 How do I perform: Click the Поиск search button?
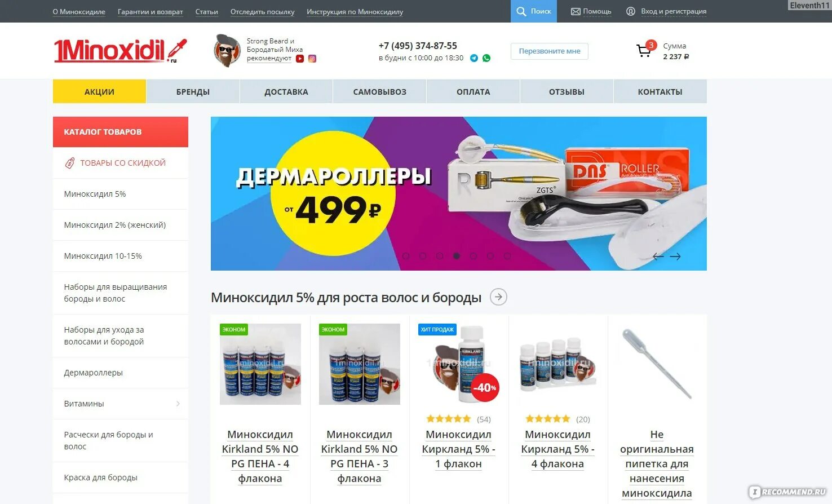(534, 11)
